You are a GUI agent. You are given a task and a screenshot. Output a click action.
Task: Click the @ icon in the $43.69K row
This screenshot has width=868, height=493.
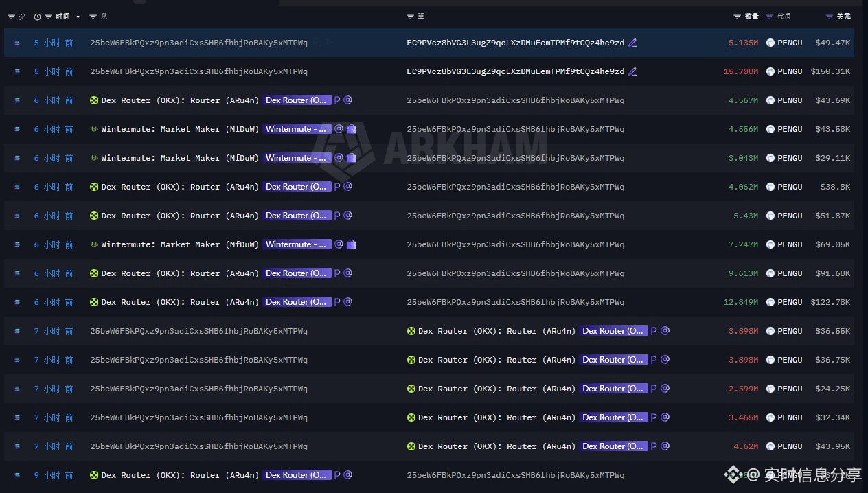[x=348, y=100]
